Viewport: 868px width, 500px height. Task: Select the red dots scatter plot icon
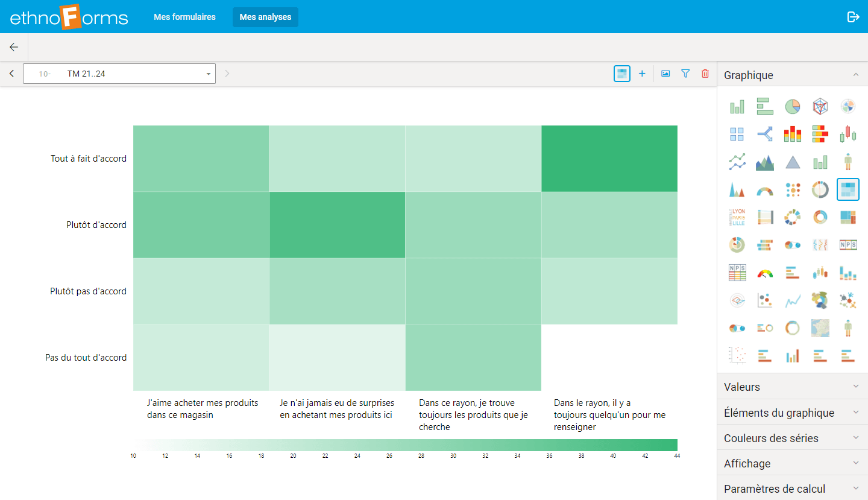coord(737,356)
